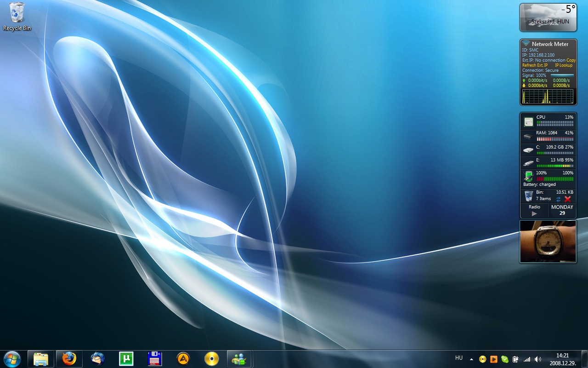Open the Recycle Bin desktop icon
The image size is (588, 368).
pyautogui.click(x=17, y=17)
